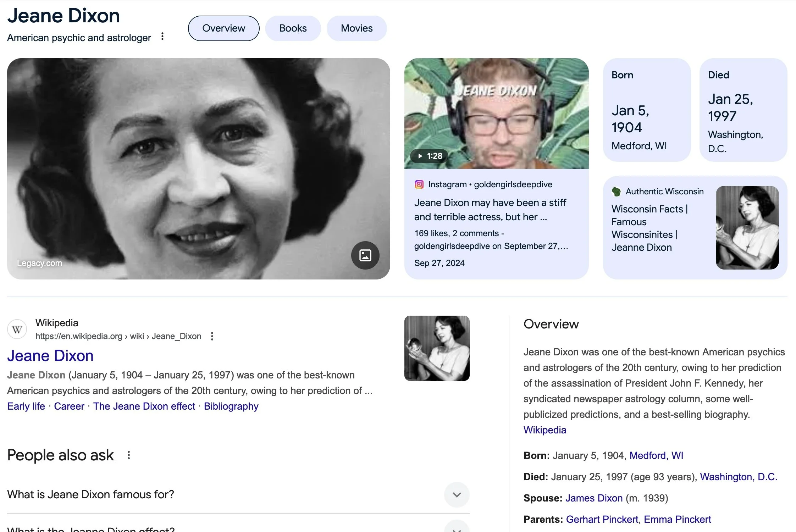Open The Jeane Dixon effect sitelink

click(x=144, y=406)
